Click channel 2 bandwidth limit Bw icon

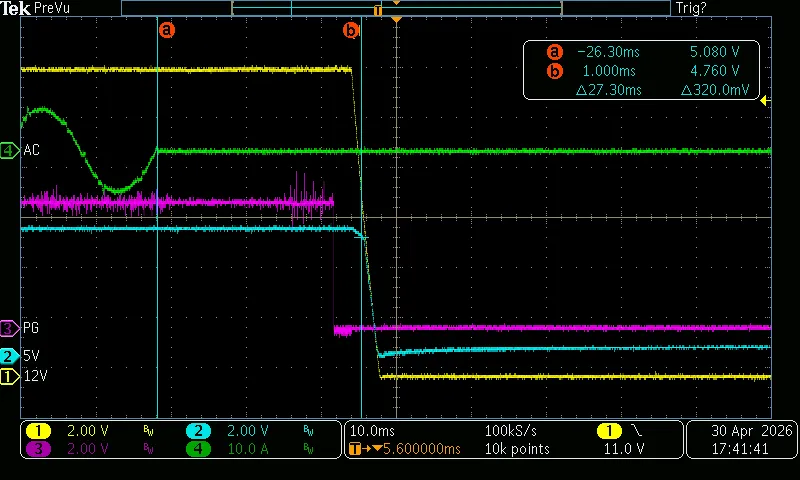coord(308,431)
